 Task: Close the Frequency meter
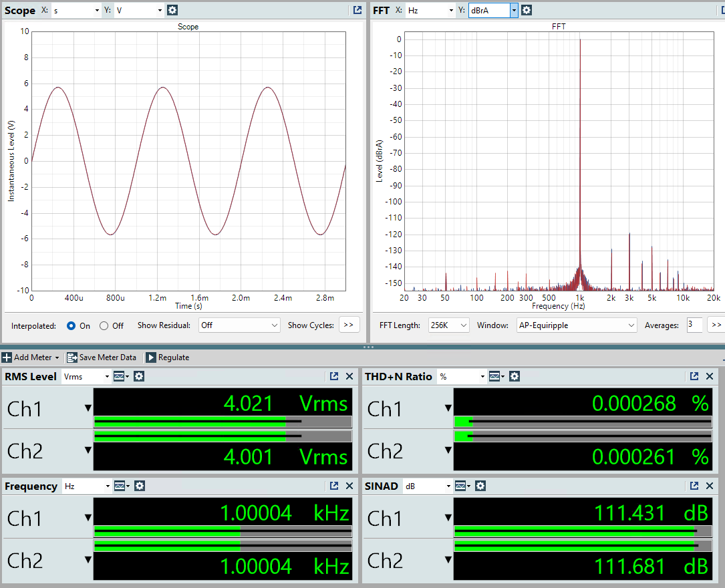pyautogui.click(x=349, y=486)
